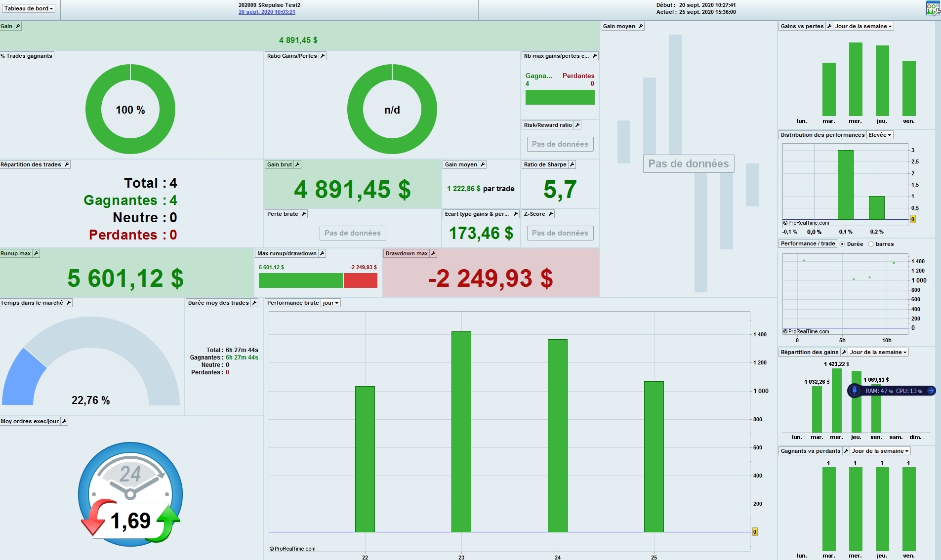Open Tableau de bord dropdown menu
This screenshot has width=941, height=560.
click(29, 8)
